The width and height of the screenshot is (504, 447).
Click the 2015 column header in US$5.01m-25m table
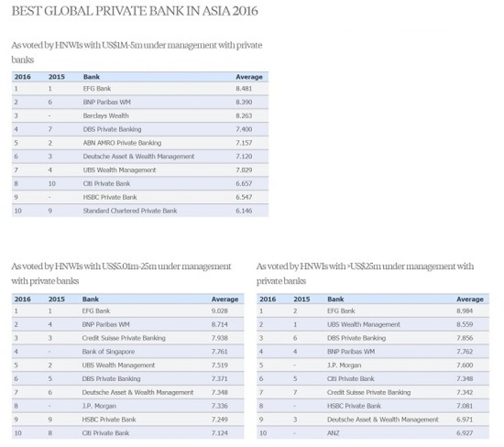(55, 299)
